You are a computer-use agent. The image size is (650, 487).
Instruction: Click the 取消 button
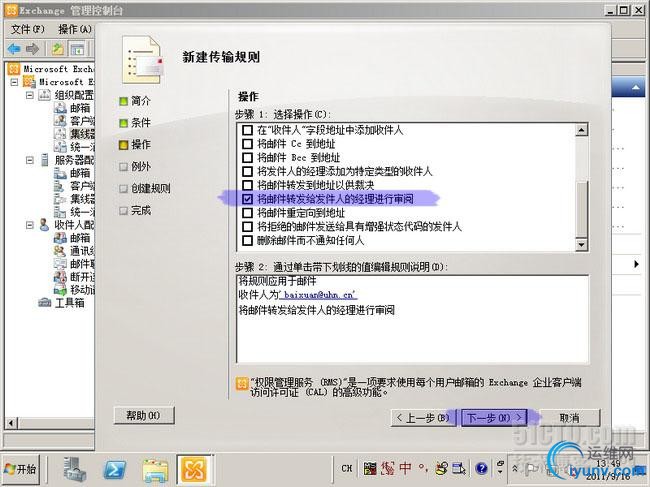click(570, 418)
